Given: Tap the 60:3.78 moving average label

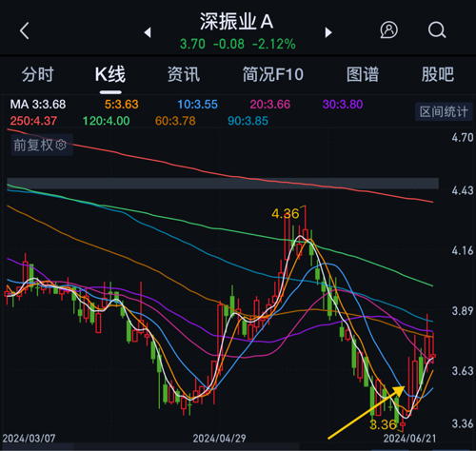Looking at the screenshot, I should pyautogui.click(x=175, y=121).
